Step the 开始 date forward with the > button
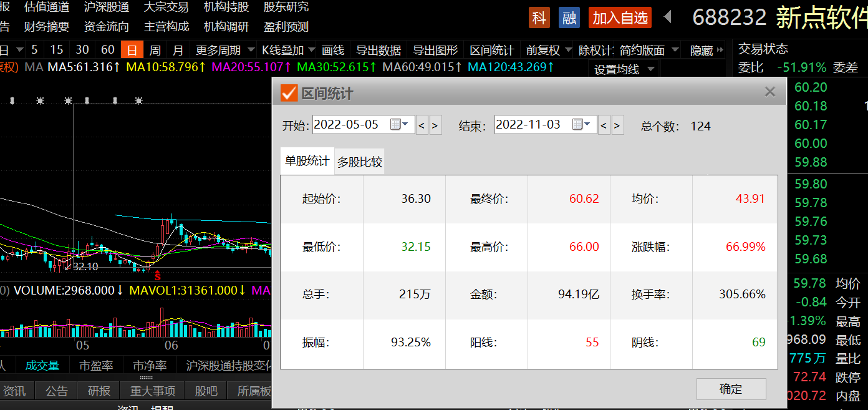Viewport: 868px width, 410px height. coord(435,125)
